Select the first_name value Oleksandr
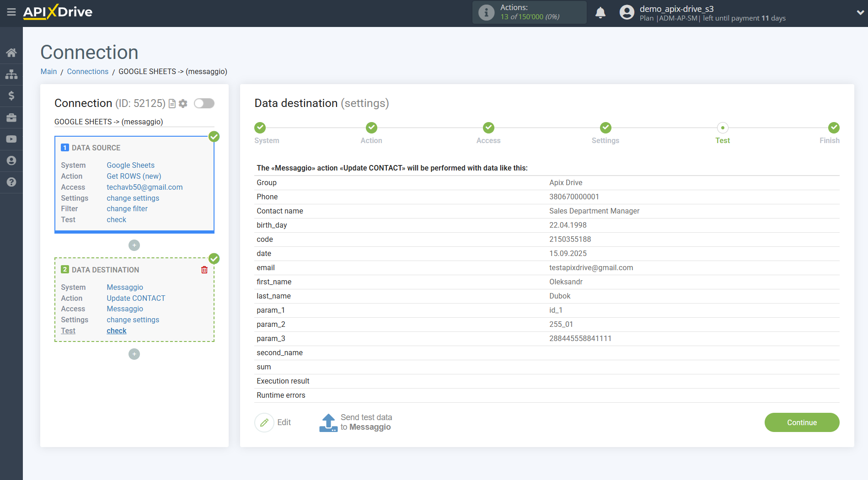The image size is (868, 480). (566, 282)
